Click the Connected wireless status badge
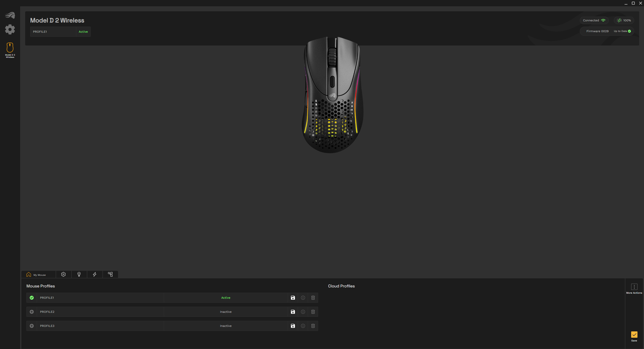644x349 pixels. [594, 20]
